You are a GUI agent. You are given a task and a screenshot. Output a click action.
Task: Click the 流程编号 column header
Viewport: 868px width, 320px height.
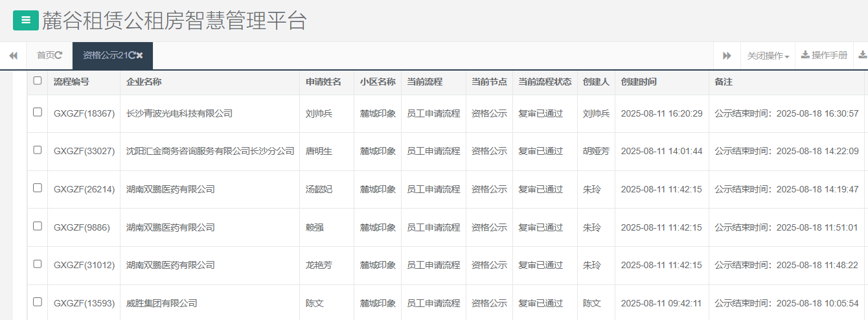(x=71, y=82)
